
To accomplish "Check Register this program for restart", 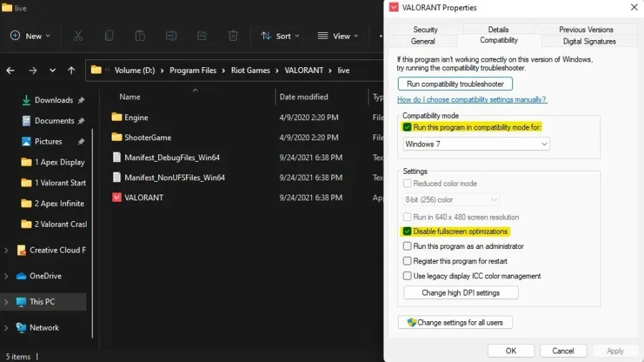I will tap(407, 261).
